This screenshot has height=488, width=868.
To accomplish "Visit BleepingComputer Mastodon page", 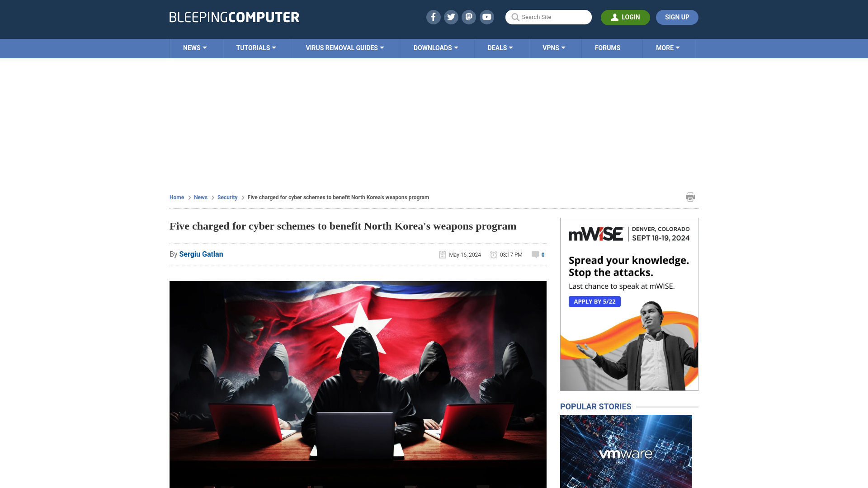I will click(468, 17).
